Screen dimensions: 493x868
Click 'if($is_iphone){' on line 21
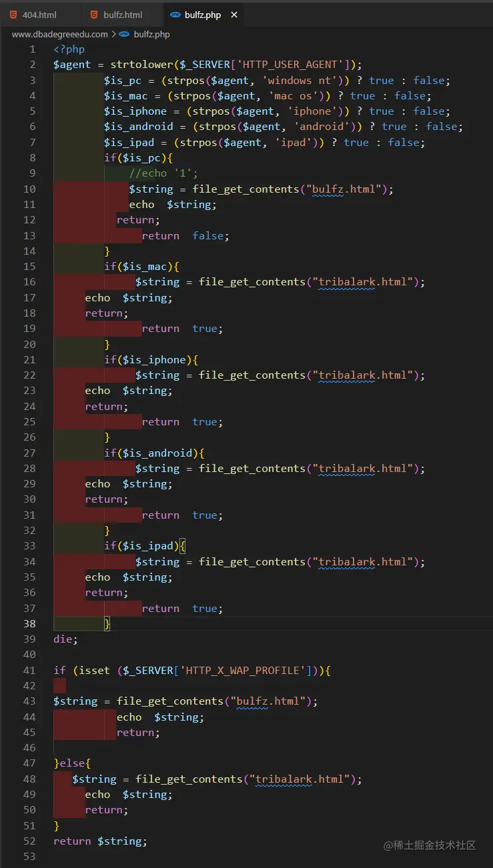pos(151,359)
